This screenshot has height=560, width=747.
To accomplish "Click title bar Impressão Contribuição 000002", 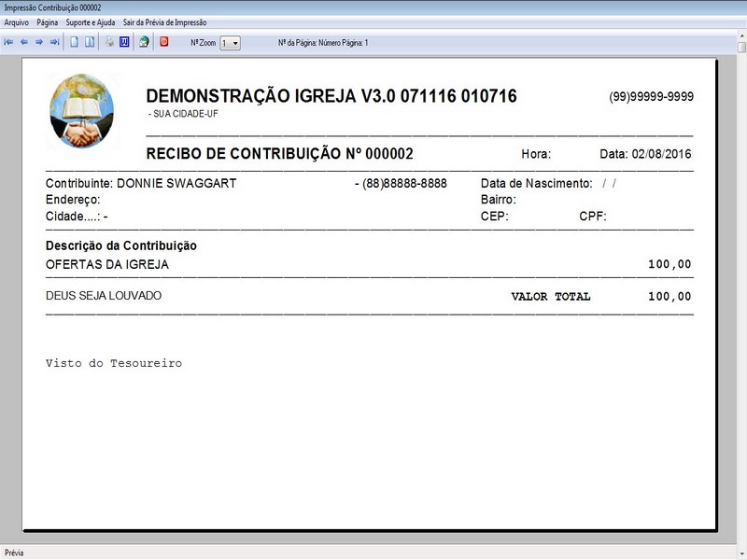I will (53, 8).
